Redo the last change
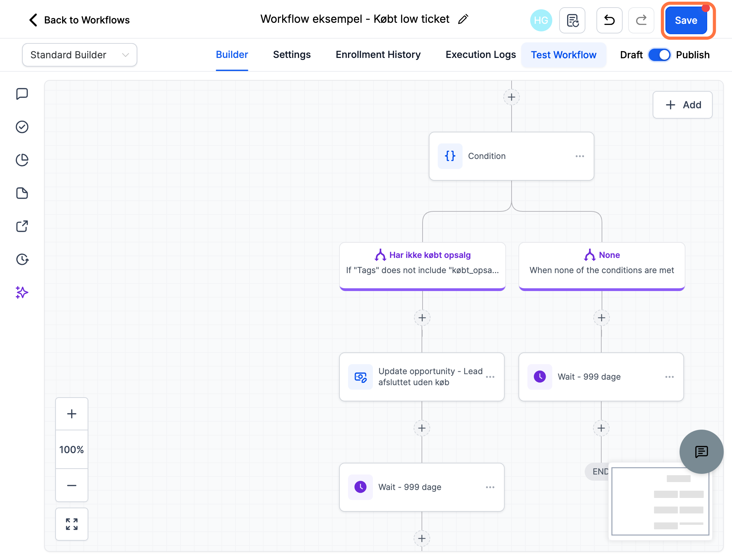 tap(641, 20)
